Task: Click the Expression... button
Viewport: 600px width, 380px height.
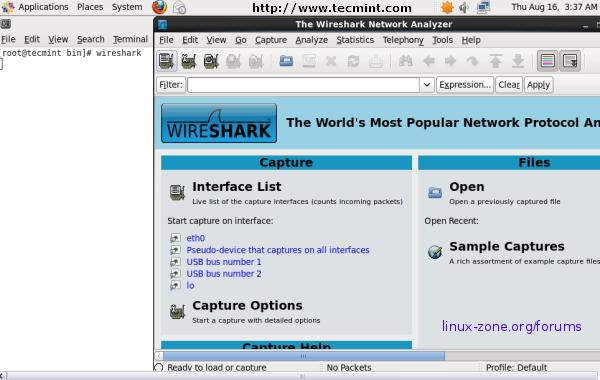Action: [465, 85]
